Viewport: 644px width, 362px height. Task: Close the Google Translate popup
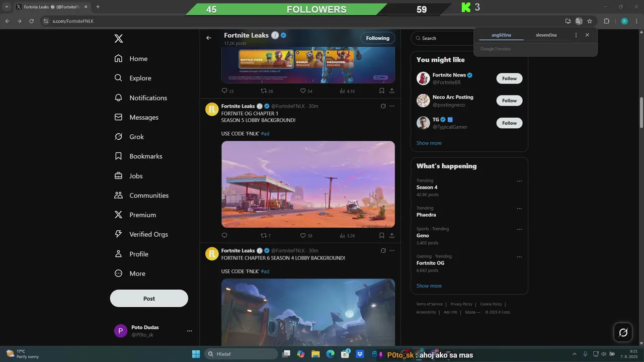pyautogui.click(x=587, y=35)
